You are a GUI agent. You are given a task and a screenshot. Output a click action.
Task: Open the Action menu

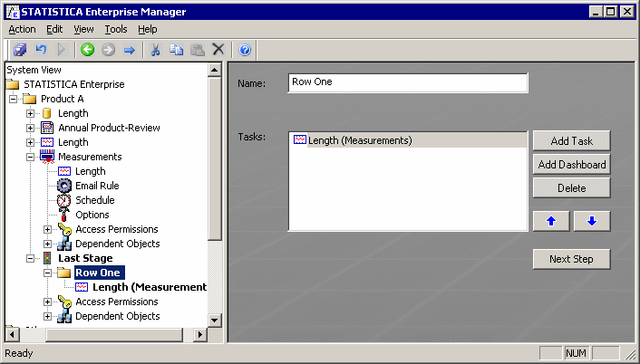click(22, 29)
